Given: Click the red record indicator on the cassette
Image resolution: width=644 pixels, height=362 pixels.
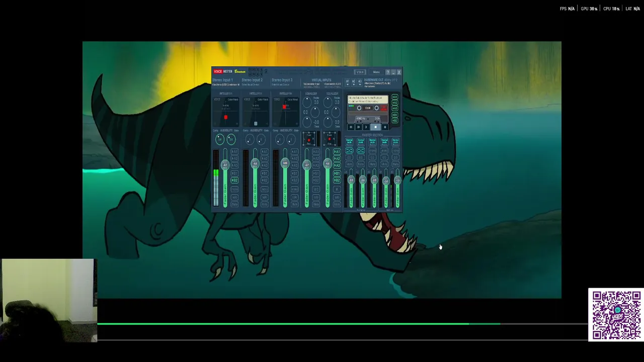Looking at the screenshot, I should tap(384, 108).
